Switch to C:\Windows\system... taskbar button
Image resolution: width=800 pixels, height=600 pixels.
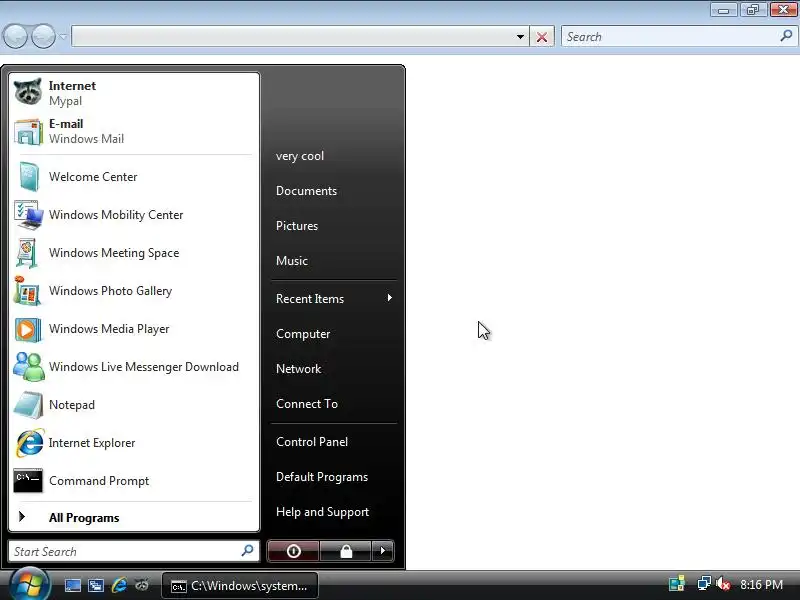pos(240,586)
